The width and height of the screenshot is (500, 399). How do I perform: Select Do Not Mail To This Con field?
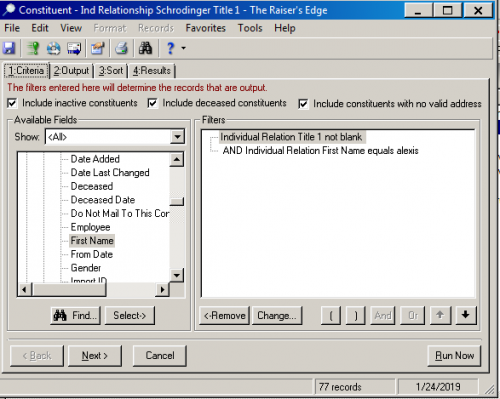[x=120, y=213]
